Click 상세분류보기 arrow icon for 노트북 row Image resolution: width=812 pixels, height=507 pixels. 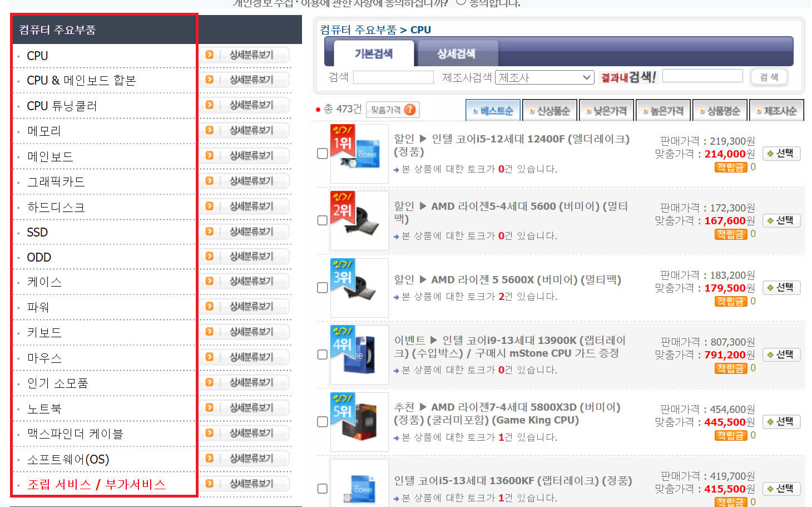pyautogui.click(x=210, y=407)
